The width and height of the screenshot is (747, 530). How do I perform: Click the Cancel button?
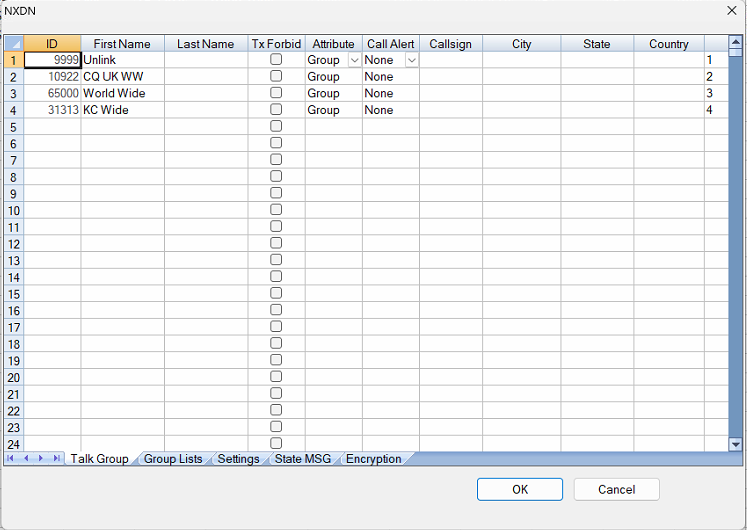[x=616, y=490]
